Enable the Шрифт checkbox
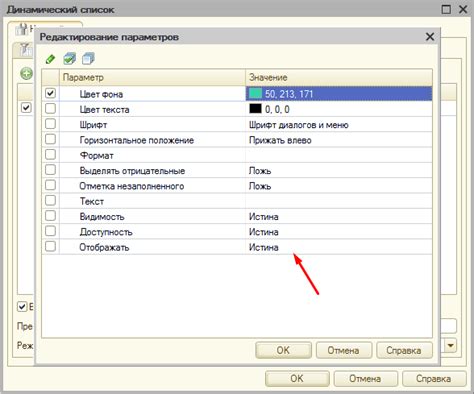 [50, 124]
